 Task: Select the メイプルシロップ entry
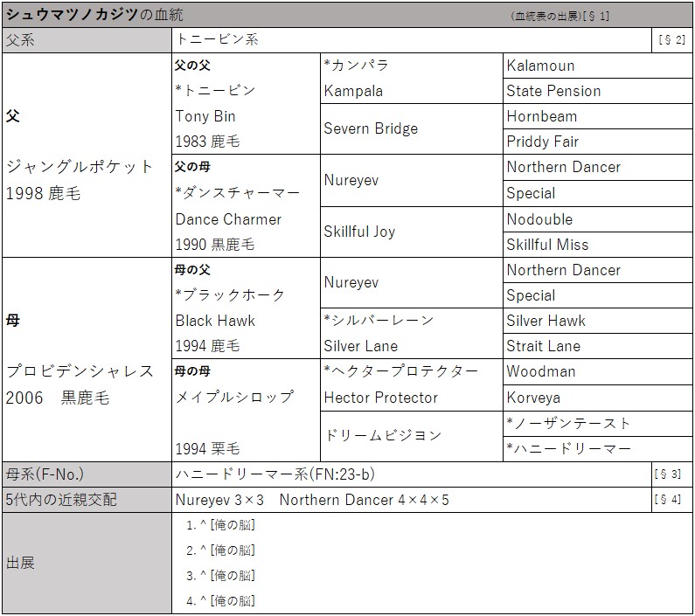click(x=234, y=397)
